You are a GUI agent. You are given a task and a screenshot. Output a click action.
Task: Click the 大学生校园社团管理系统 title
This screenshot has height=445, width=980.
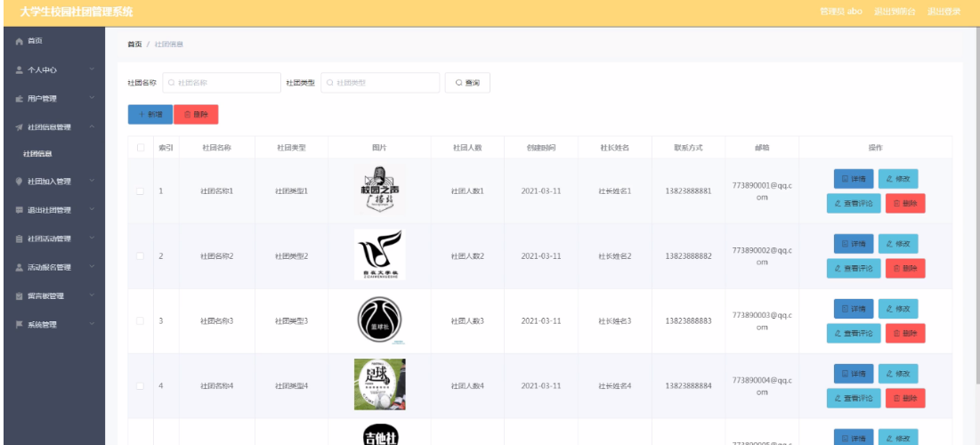coord(77,12)
